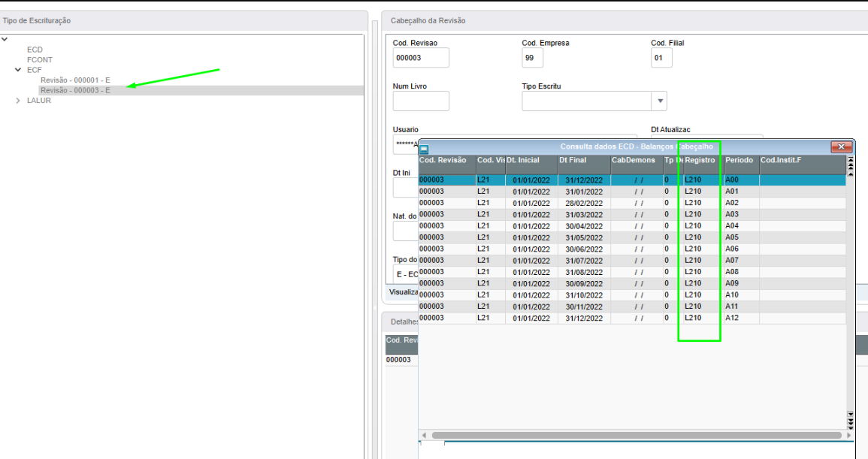Select the ECD tree item
Screen dimensions: 868x459
click(35, 50)
